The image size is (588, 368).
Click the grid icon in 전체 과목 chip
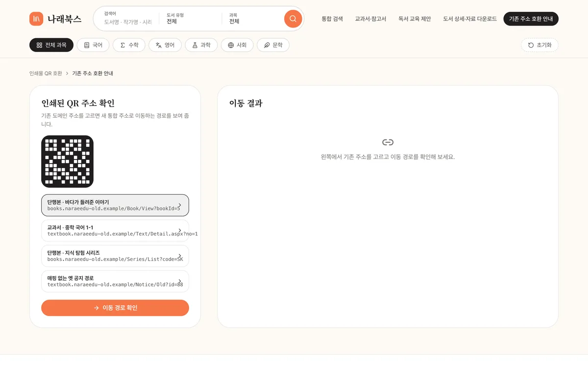(39, 45)
